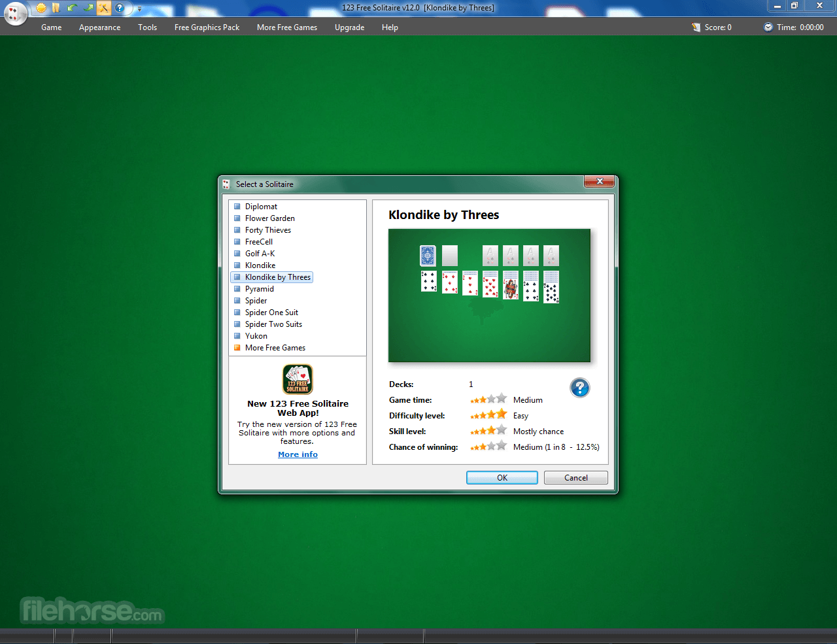Select Yukon in the list
Viewport: 837px width, 644px height.
coord(256,336)
